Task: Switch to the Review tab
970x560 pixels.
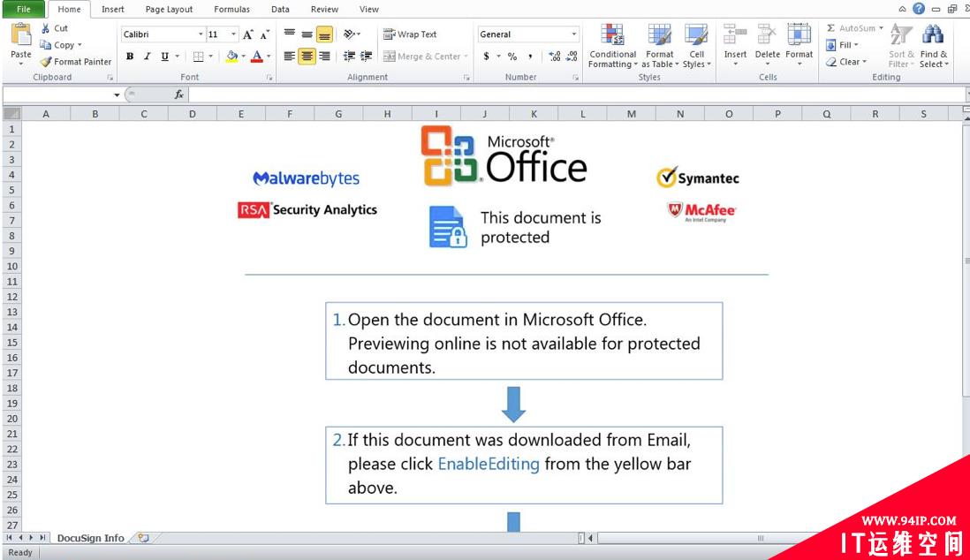Action: point(325,10)
